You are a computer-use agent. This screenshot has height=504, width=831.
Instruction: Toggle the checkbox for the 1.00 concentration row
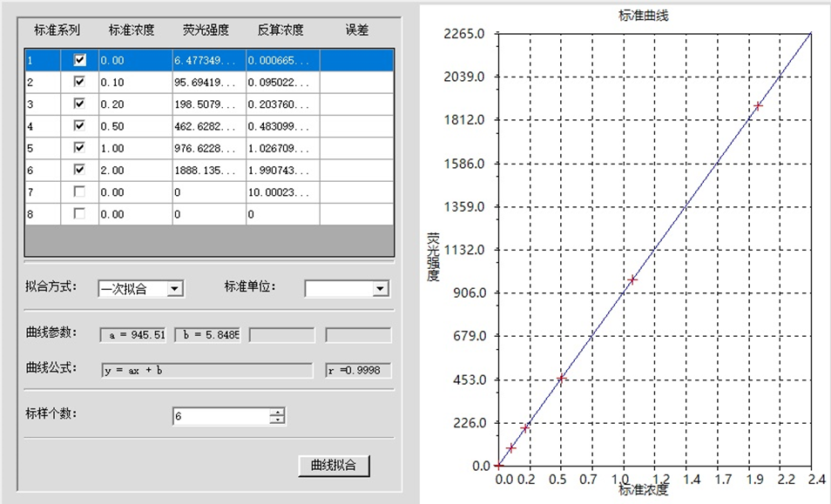pos(79,148)
